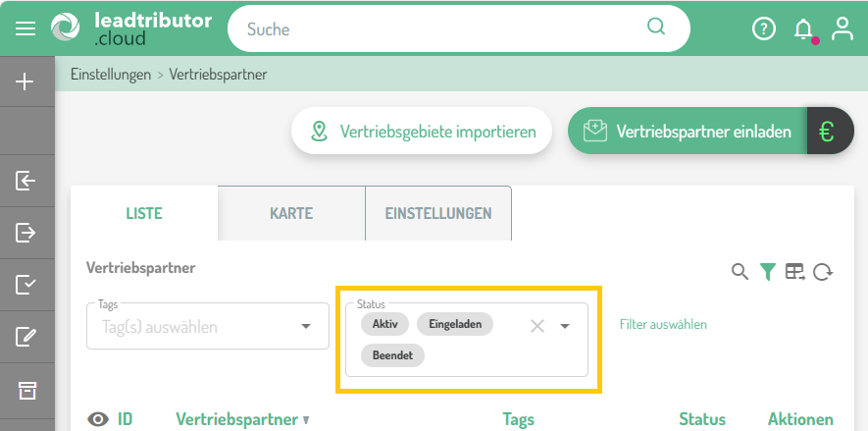Expand the Status dropdown arrow
Screen dimensions: 868x431
pyautogui.click(x=565, y=326)
